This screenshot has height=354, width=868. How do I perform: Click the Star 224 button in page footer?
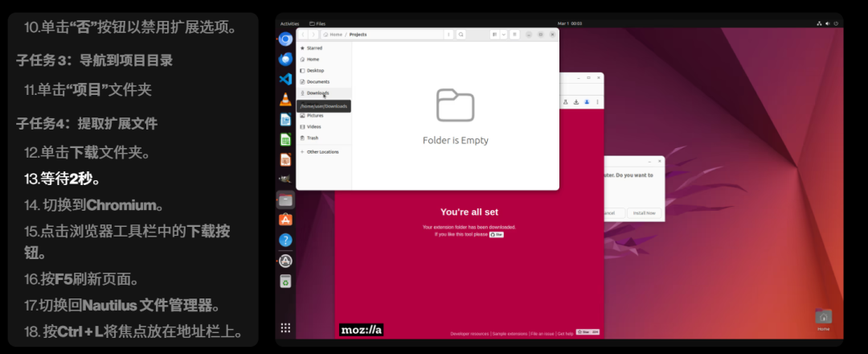click(x=588, y=332)
